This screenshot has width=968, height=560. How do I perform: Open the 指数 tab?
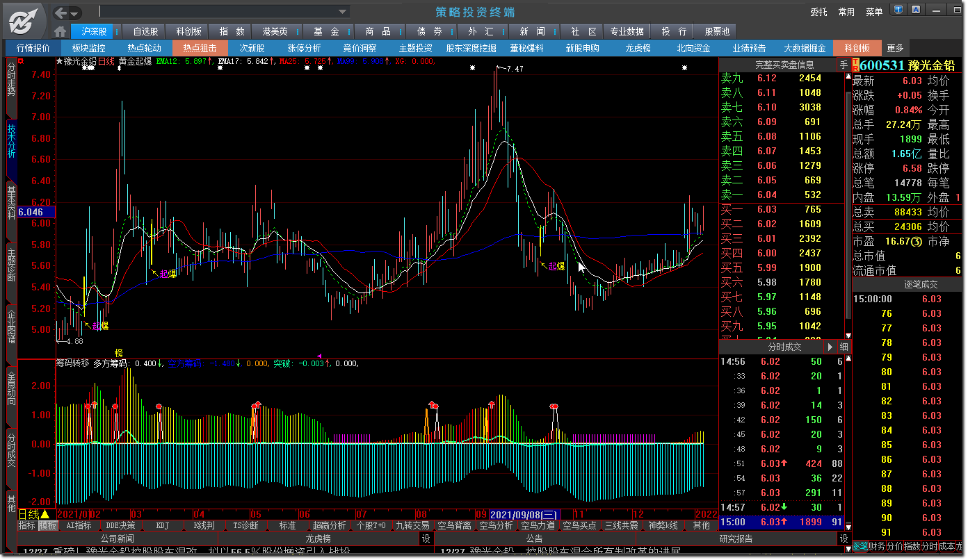point(232,31)
